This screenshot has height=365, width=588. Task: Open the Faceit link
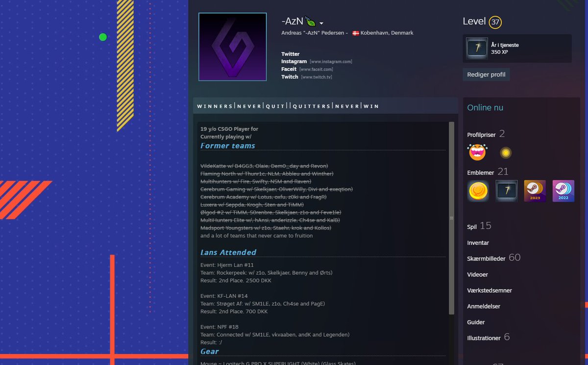289,69
